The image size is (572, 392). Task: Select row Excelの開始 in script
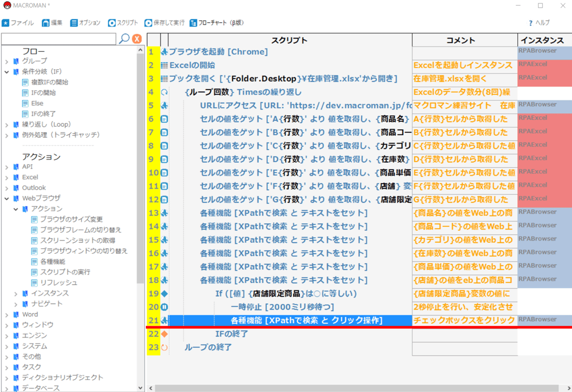pyautogui.click(x=290, y=65)
